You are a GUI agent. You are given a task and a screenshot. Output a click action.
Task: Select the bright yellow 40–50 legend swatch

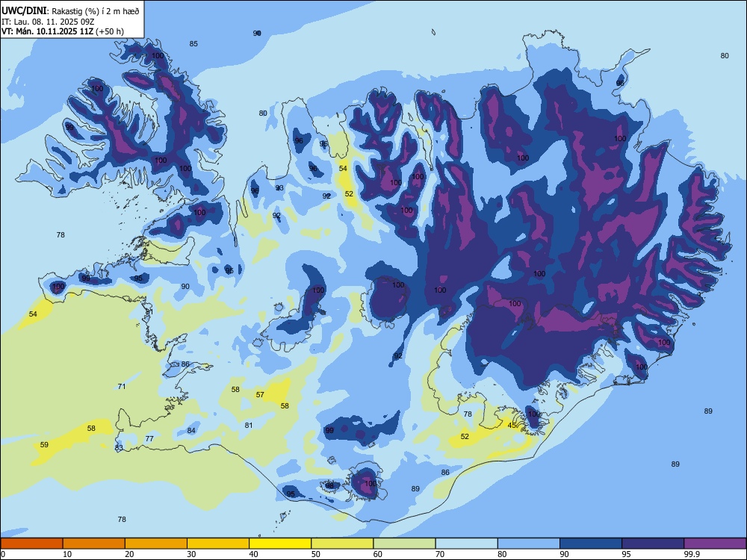[280, 544]
